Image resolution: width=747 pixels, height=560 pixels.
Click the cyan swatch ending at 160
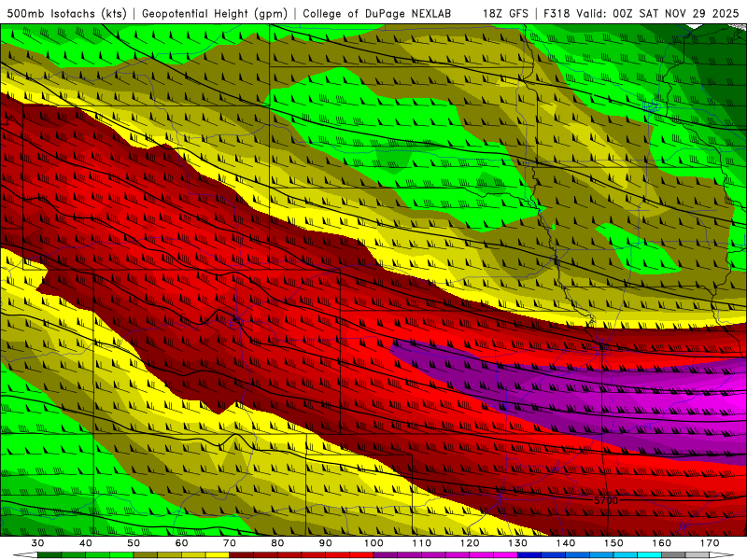[x=649, y=555]
